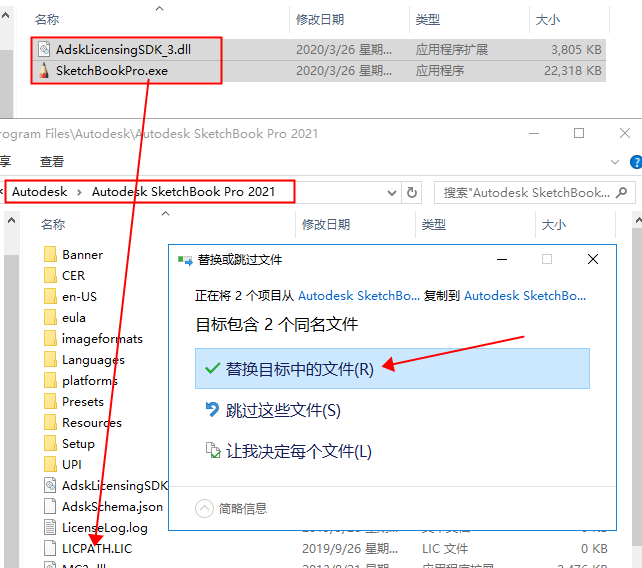This screenshot has width=642, height=568.
Task: Click the Languages folder icon
Action: (50, 360)
